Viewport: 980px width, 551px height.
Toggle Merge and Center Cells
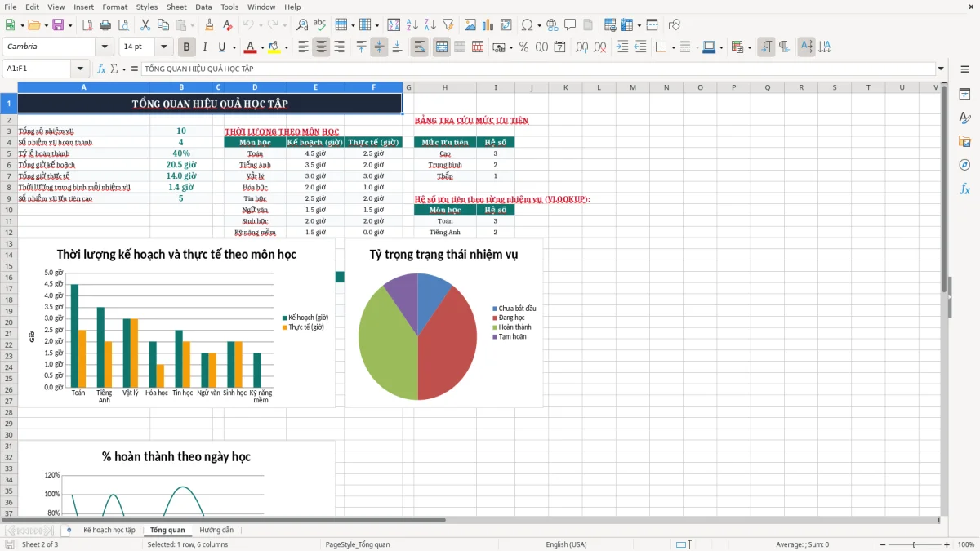[x=442, y=47]
